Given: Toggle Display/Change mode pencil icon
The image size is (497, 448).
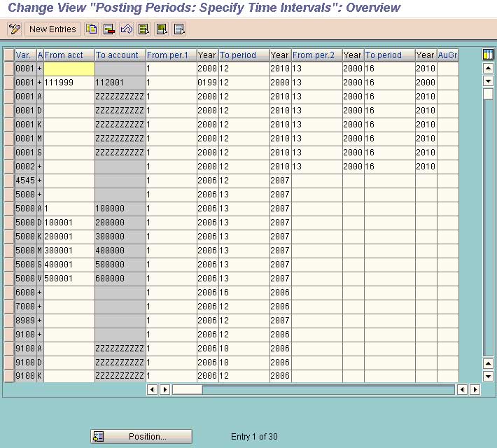Looking at the screenshot, I should click(x=14, y=29).
